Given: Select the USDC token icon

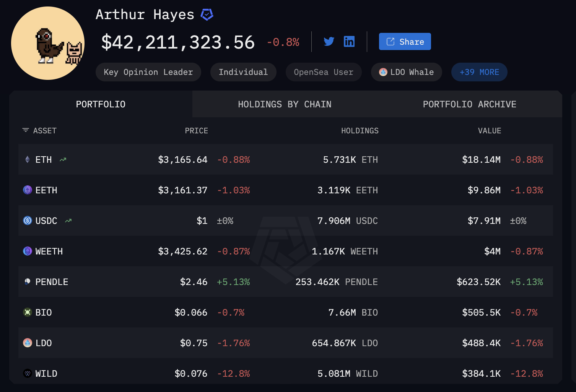Looking at the screenshot, I should click(27, 220).
